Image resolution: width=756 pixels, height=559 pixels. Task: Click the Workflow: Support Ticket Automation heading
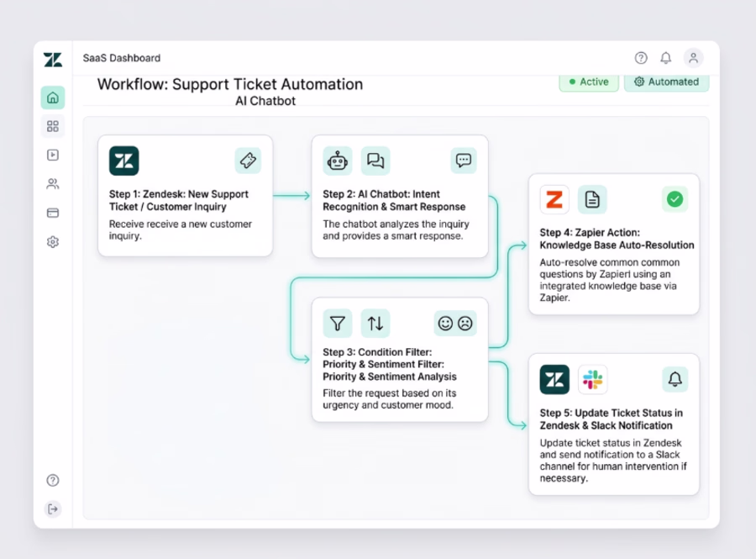[230, 84]
